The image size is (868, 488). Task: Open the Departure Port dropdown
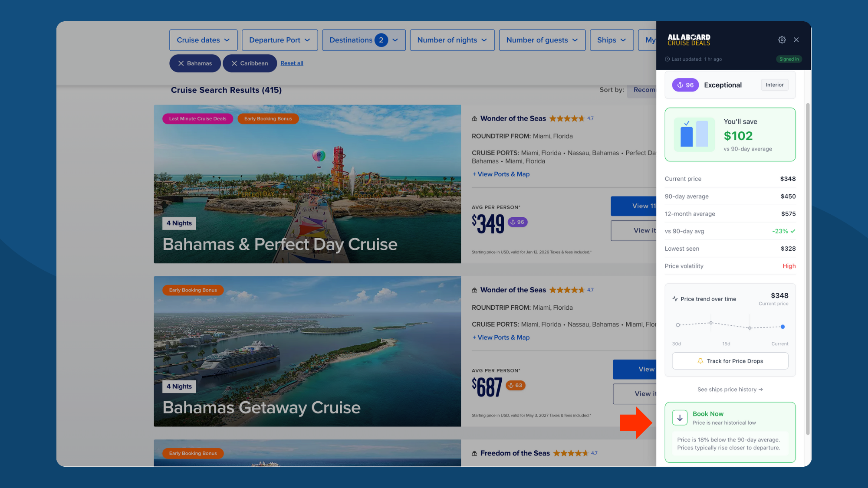(279, 40)
